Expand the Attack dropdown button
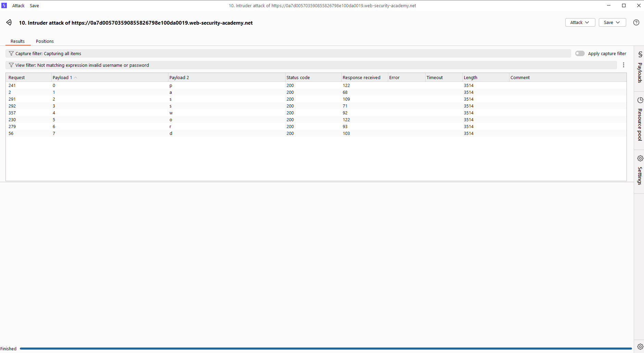 click(x=580, y=23)
